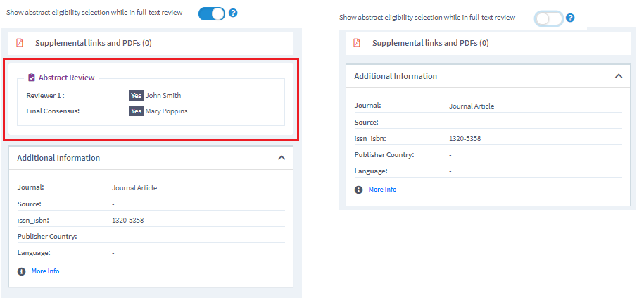644x303 pixels.
Task: Open More Info link in right panel
Action: point(382,190)
